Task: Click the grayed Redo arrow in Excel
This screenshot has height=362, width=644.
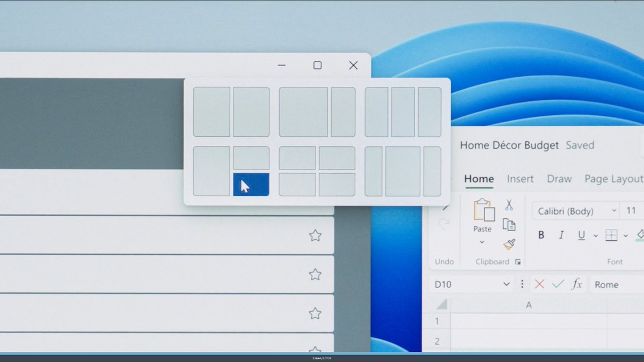Action: (444, 224)
